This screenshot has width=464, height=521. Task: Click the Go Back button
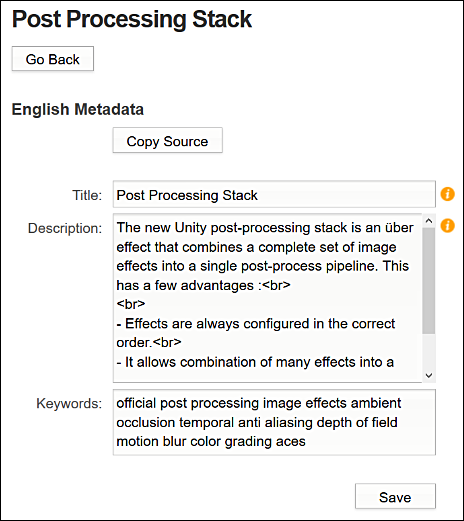click(x=53, y=59)
